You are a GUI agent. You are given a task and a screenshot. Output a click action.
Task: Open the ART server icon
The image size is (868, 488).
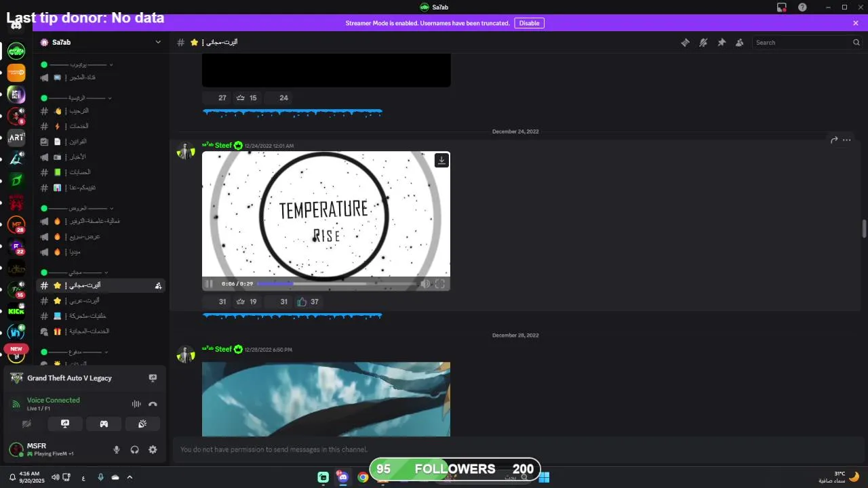(16, 138)
